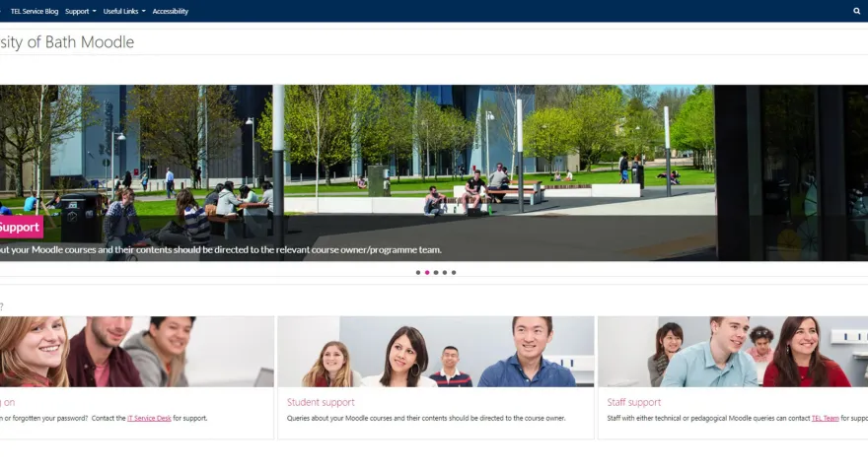Click the pink Support banner label

[x=21, y=227]
